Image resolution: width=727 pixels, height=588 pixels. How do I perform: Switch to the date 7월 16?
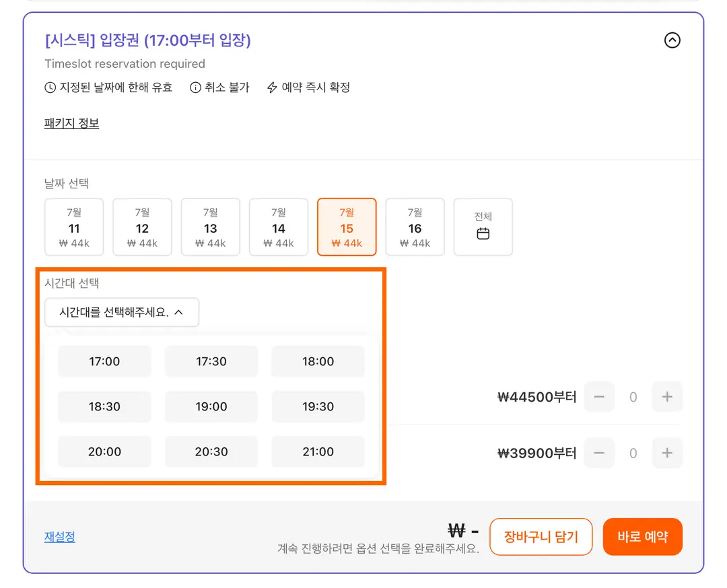[x=415, y=227]
